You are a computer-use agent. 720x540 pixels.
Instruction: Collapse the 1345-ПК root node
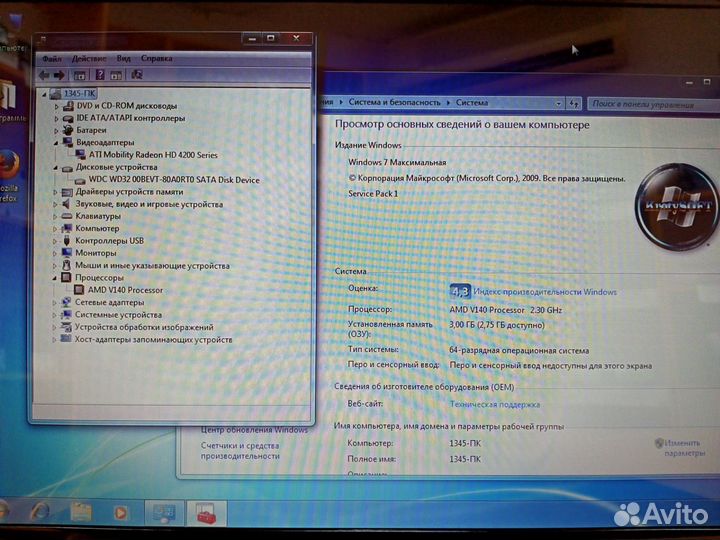[x=45, y=95]
